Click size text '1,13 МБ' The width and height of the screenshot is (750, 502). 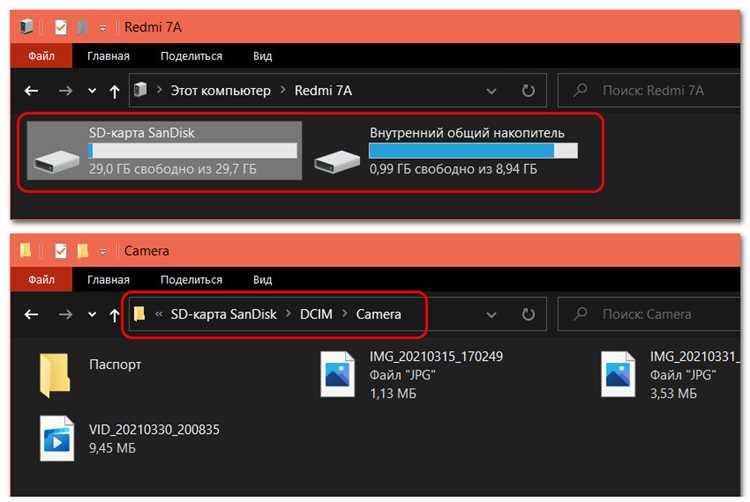click(393, 393)
